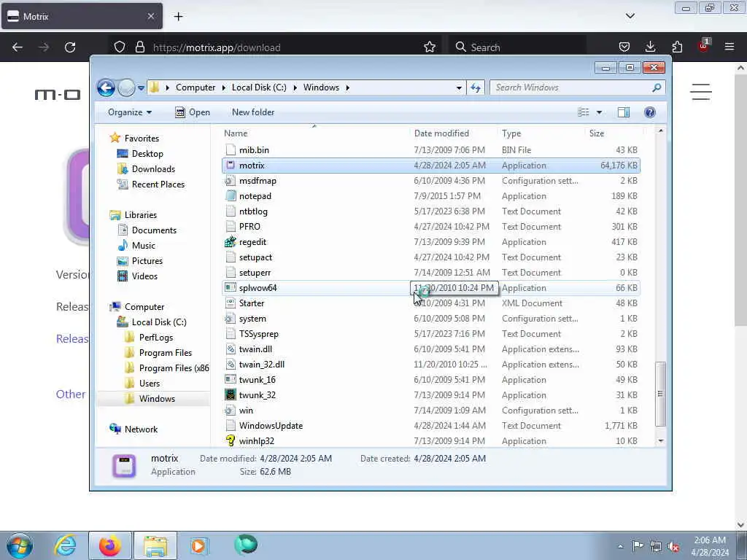Open Firefox list all tabs chevron
747x560 pixels.
point(630,16)
